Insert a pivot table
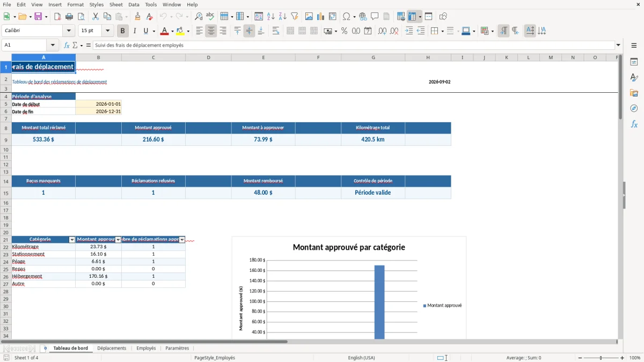Screen dimensions: 644x362 pos(333,17)
